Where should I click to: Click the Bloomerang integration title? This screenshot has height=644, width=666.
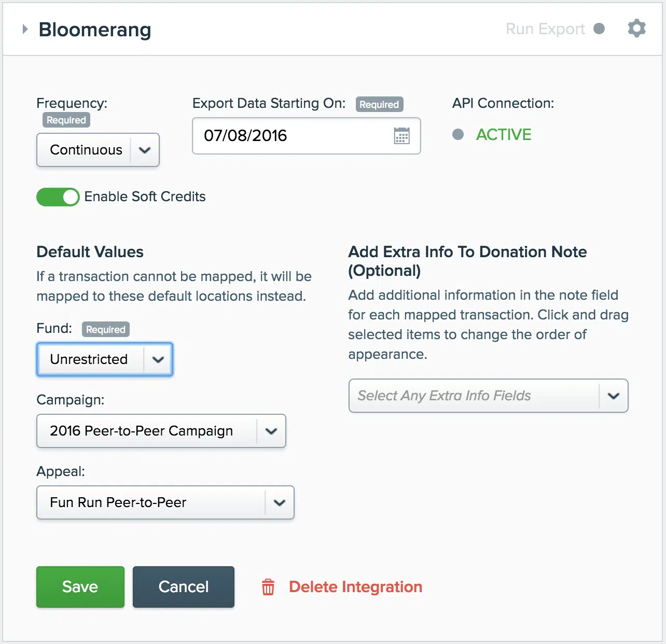[x=95, y=30]
